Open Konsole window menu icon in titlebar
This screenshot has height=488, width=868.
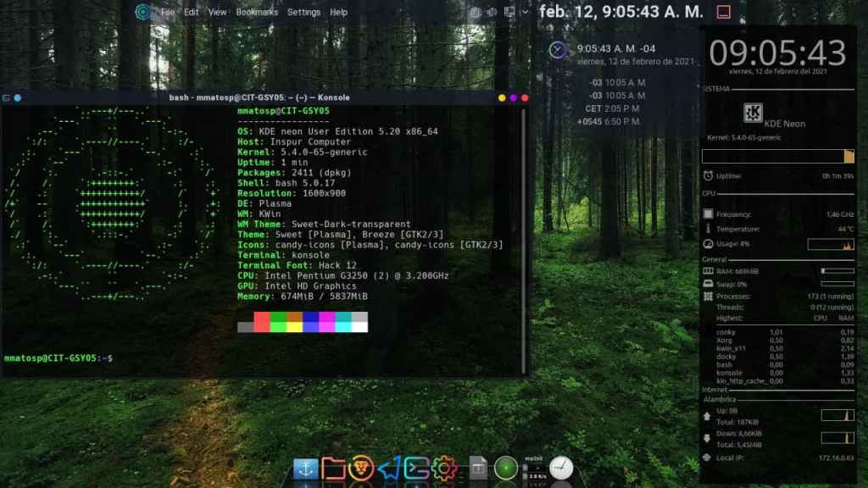6,97
